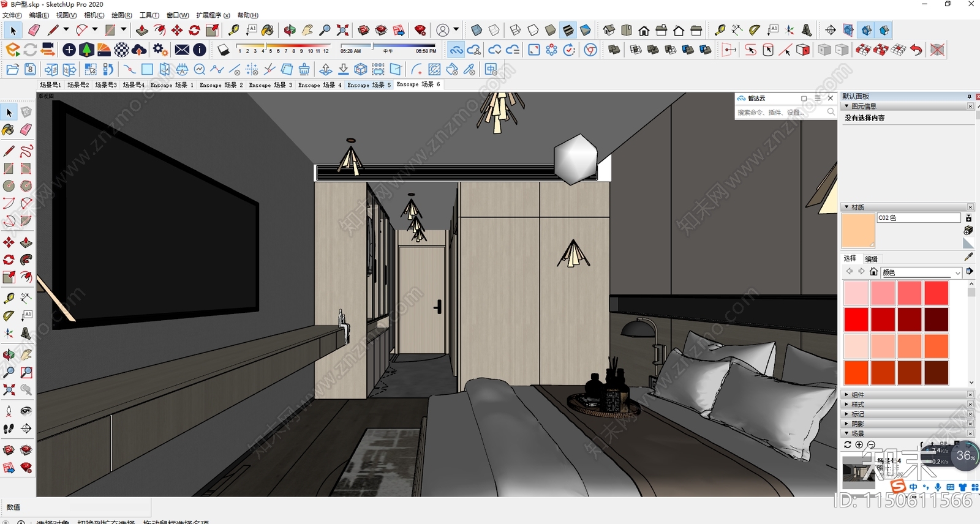Viewport: 980px width, 524px height.
Task: Open the 文件(F) menu
Action: click(x=12, y=15)
